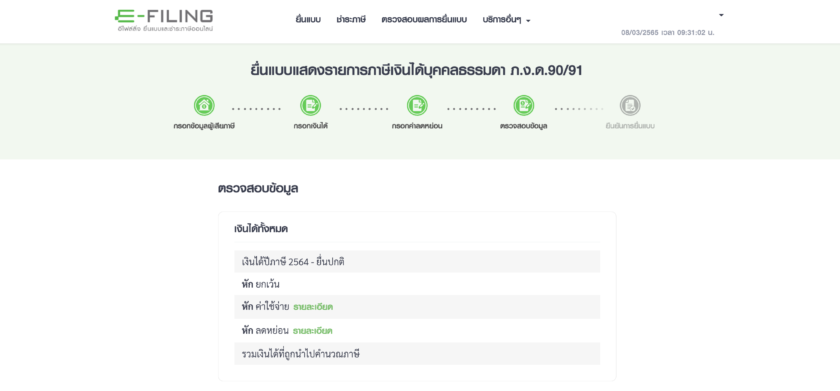Select the กรอกค่าลดหย่อน step label
The image size is (840, 391).
pos(417,126)
